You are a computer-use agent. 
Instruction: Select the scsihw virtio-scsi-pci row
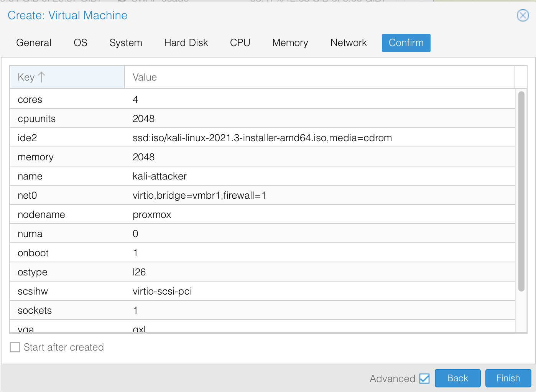tap(262, 291)
